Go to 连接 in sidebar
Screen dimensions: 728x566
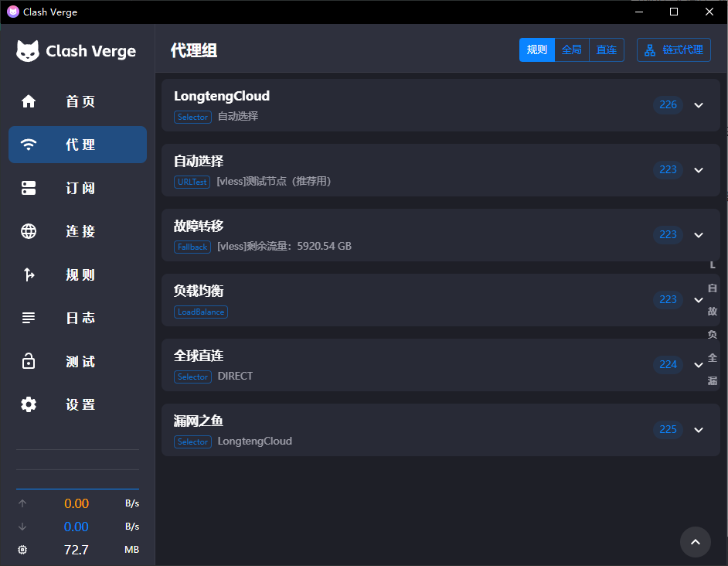click(x=77, y=231)
